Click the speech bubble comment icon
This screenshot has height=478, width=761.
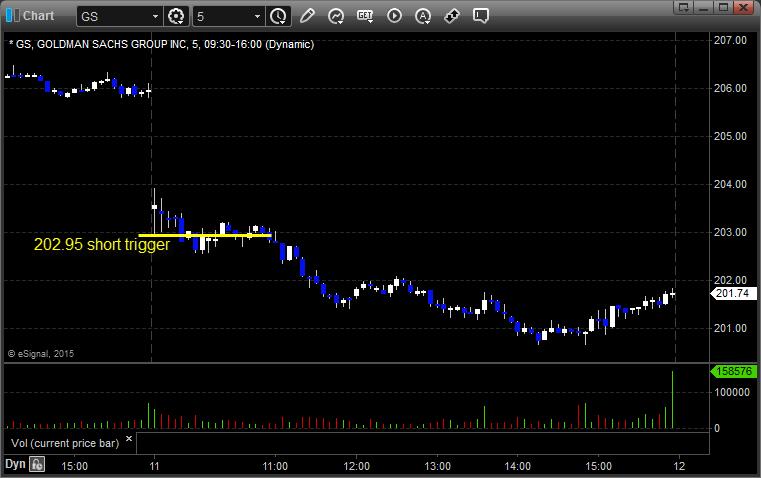[x=481, y=16]
